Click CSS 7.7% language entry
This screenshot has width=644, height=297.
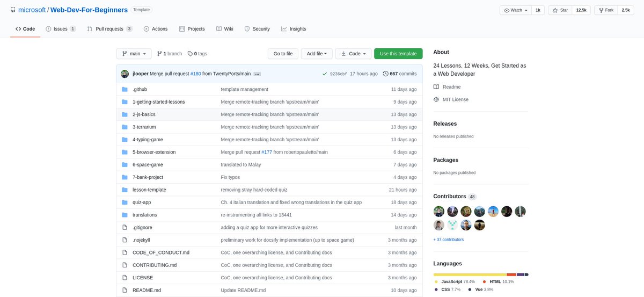pyautogui.click(x=447, y=289)
